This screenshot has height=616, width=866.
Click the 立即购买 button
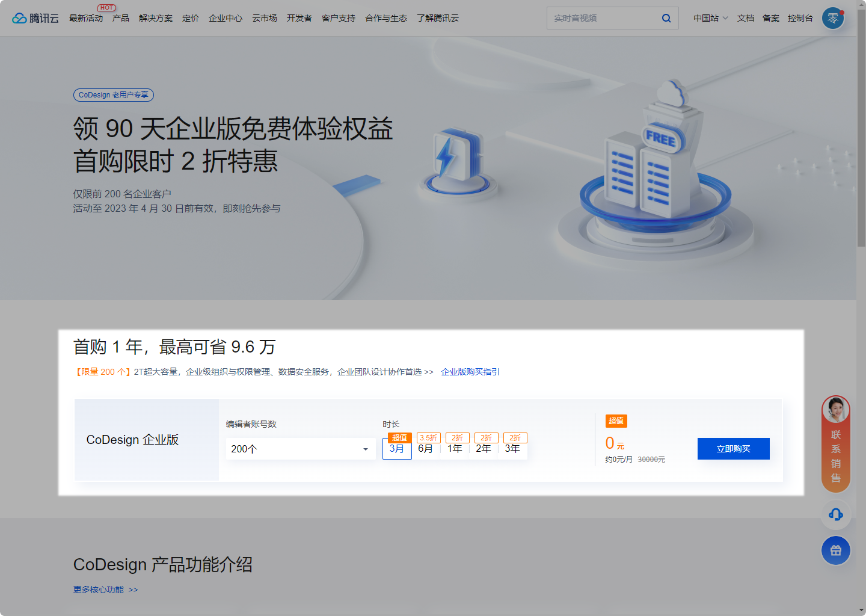pos(734,449)
